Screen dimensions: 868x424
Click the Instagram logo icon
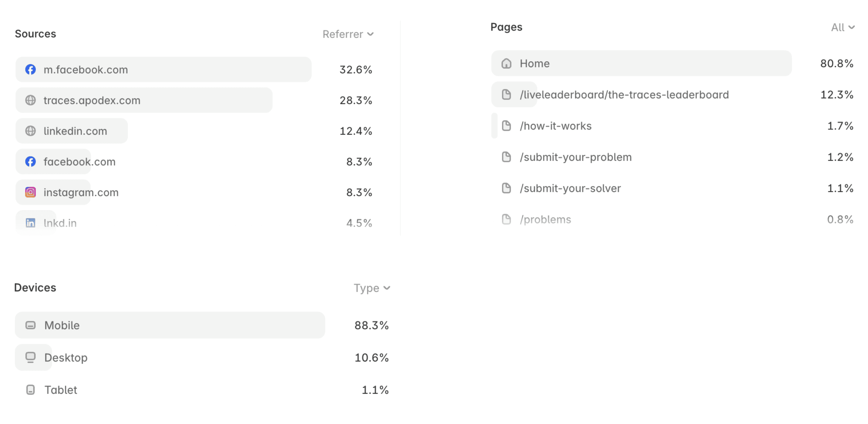click(x=30, y=192)
